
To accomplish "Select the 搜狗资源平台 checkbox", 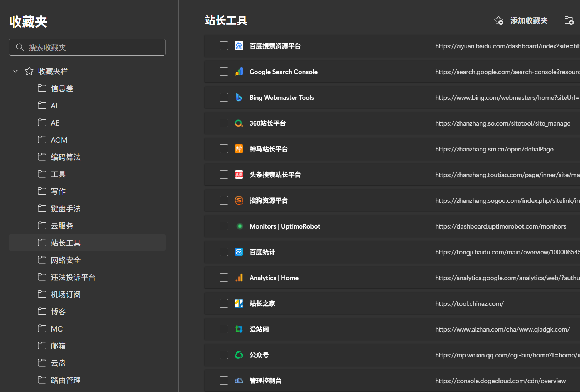I will [224, 200].
